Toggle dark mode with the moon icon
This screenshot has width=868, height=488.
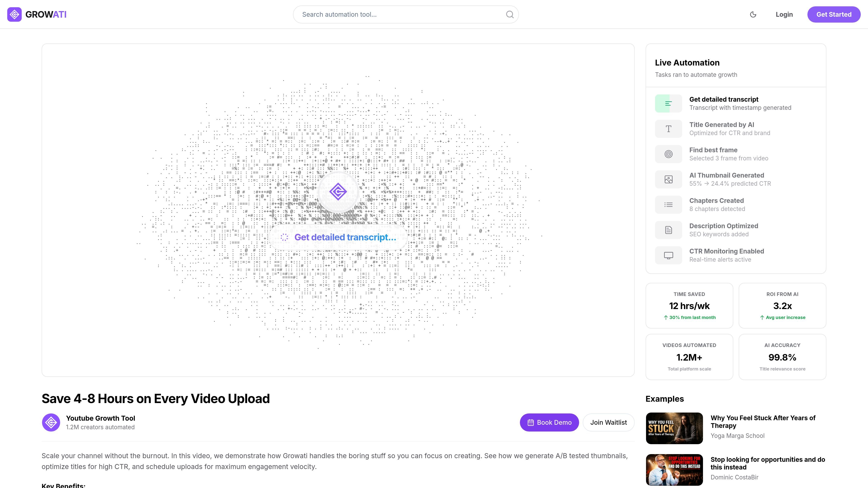[x=753, y=14]
